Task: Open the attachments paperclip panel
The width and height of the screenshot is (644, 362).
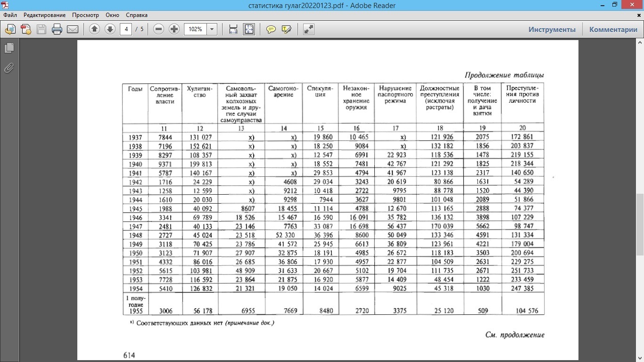Action: coord(9,68)
